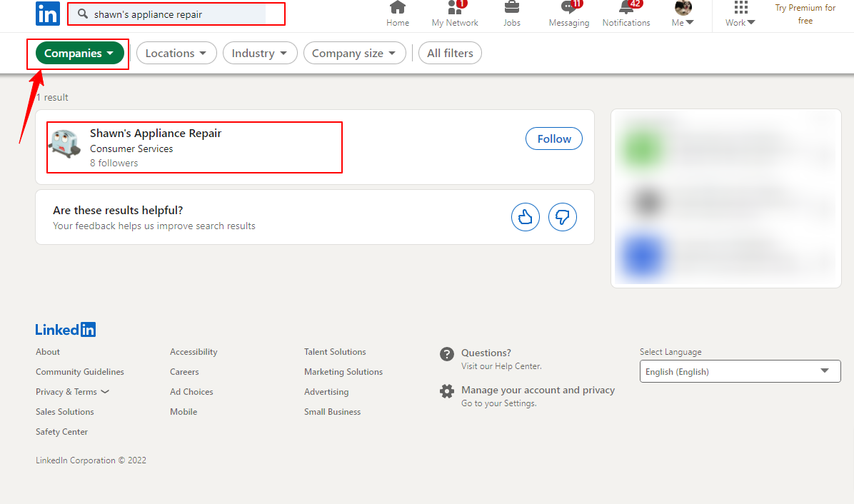Open the Me profile menu
Viewport: 854px width, 504px height.
coord(683,14)
